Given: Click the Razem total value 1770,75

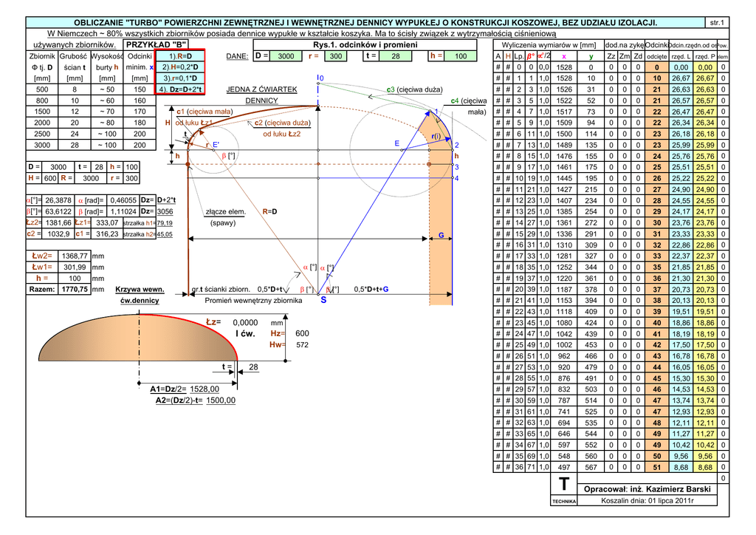Looking at the screenshot, I should pos(73,290).
